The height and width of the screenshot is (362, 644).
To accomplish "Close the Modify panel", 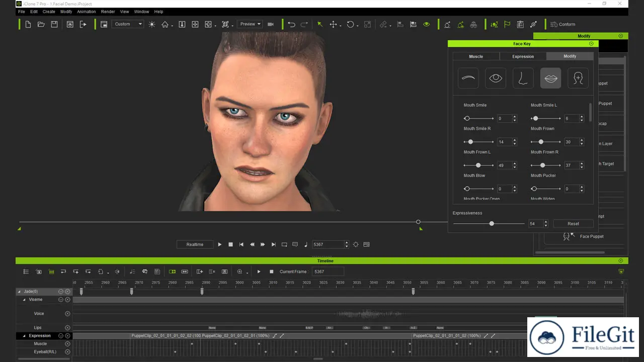I will pos(620,36).
